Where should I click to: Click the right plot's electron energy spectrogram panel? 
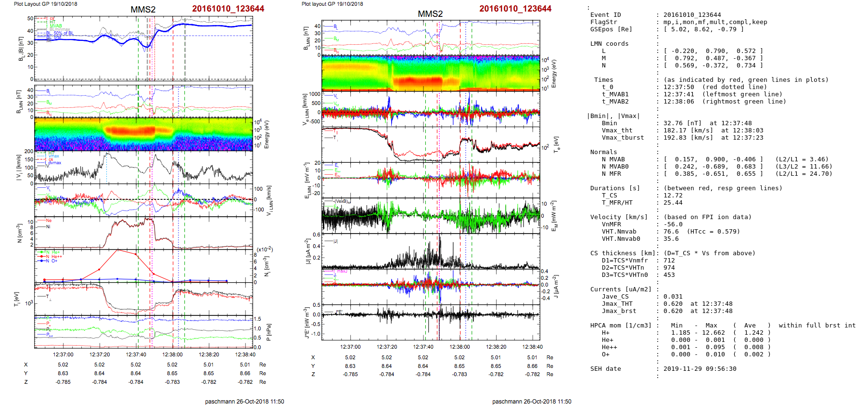click(x=431, y=73)
